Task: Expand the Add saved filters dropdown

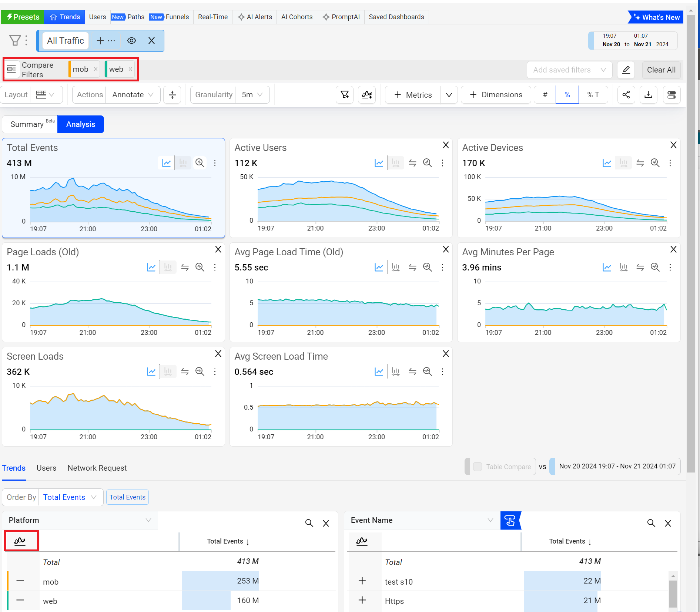Action: [569, 70]
